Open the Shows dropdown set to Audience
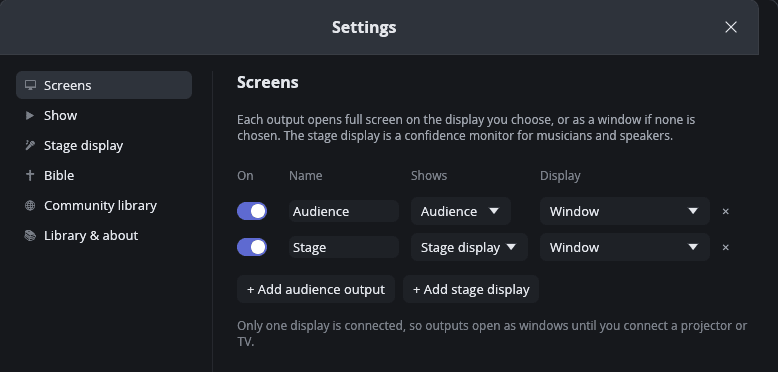This screenshot has width=778, height=372. [460, 211]
